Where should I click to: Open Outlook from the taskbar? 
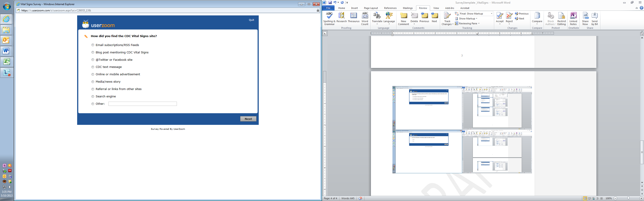[x=6, y=40]
